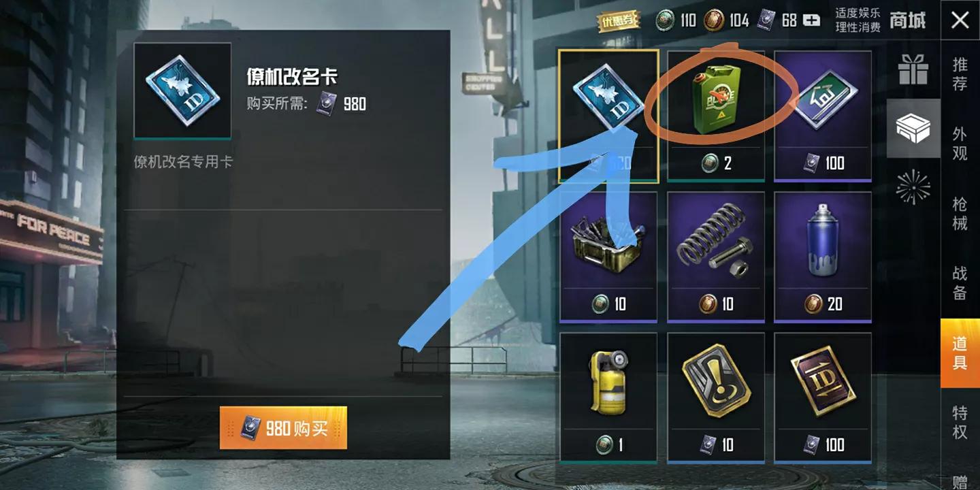Close the shop with X button
This screenshot has width=980, height=490.
click(x=960, y=20)
